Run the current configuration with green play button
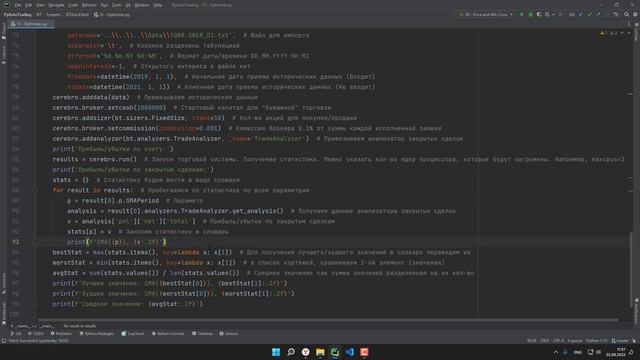 [521, 14]
